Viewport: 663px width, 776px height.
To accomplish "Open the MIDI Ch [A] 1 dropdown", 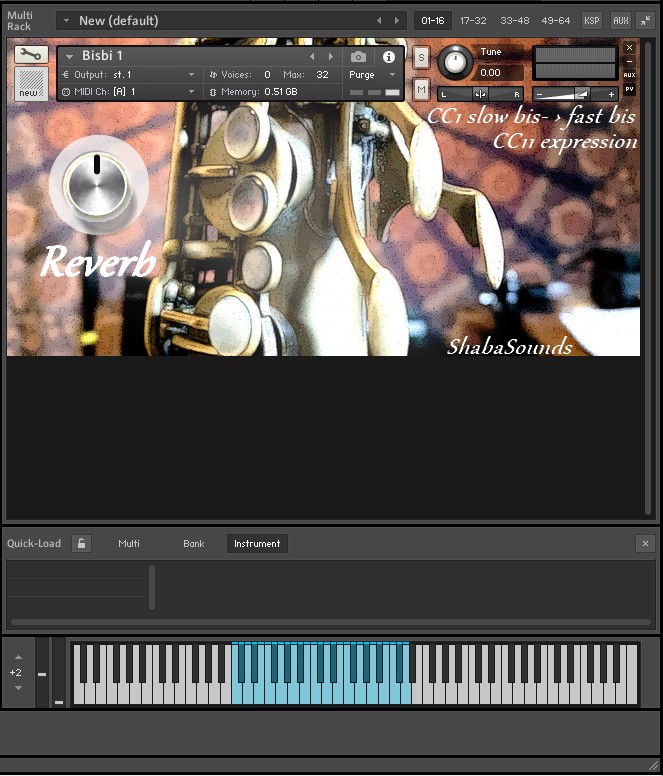I will click(x=191, y=92).
